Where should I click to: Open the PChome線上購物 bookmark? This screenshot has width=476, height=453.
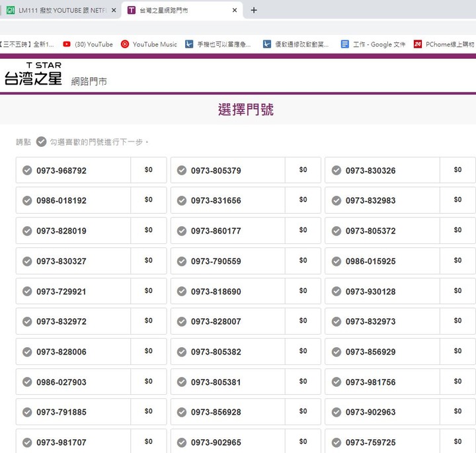click(444, 44)
